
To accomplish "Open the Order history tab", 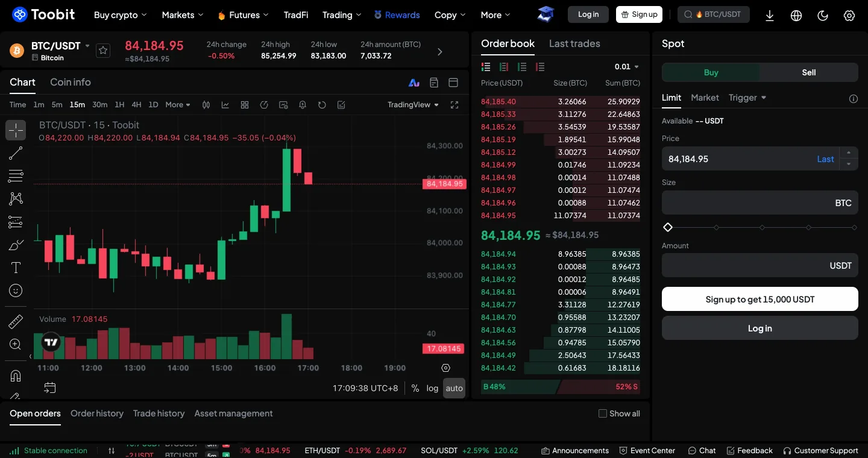I will (97, 413).
